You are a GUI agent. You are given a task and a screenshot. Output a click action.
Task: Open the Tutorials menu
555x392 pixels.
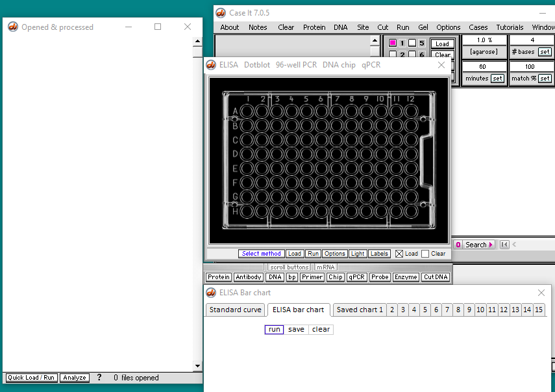[510, 27]
